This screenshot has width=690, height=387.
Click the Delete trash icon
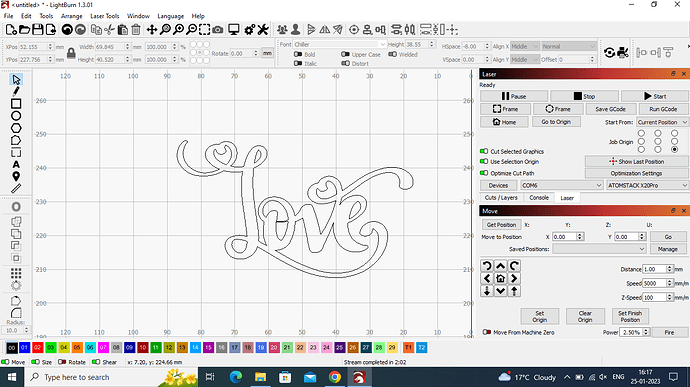coord(136,29)
